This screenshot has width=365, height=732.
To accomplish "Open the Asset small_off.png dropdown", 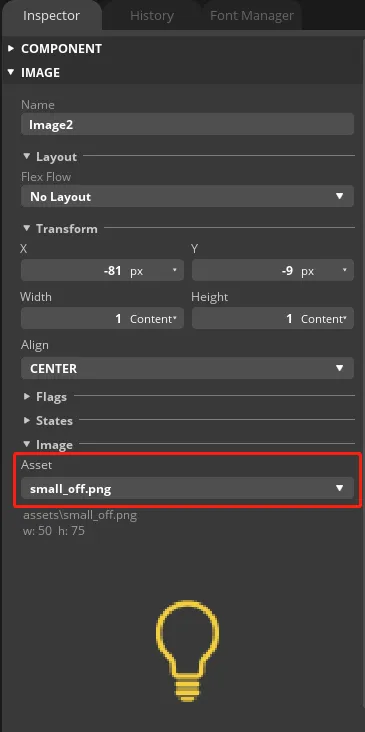I will pos(187,488).
